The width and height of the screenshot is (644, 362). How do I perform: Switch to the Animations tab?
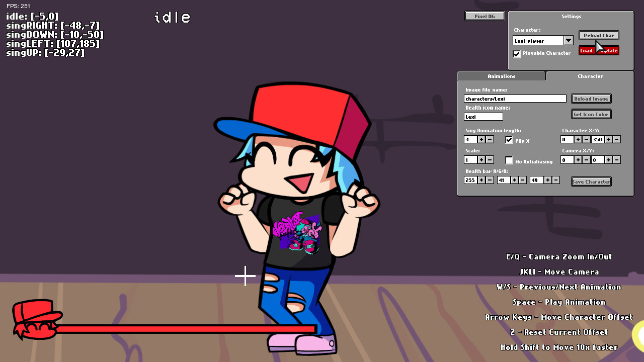coord(501,76)
